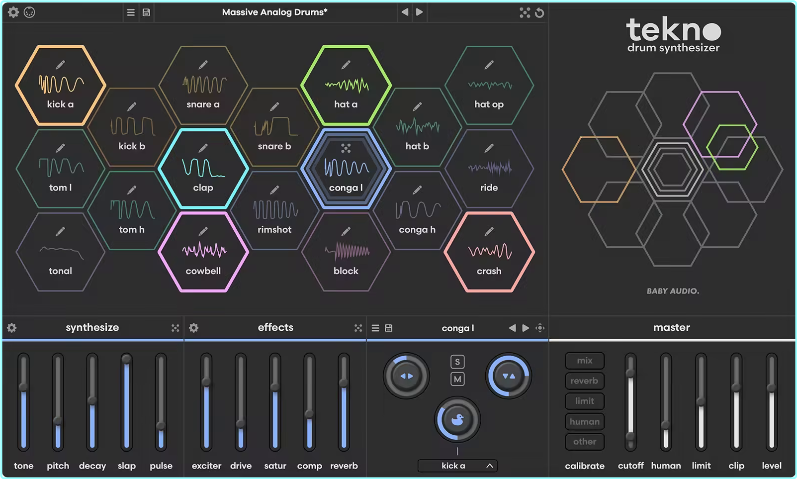Click the tone slider in synthesize

(x=23, y=402)
